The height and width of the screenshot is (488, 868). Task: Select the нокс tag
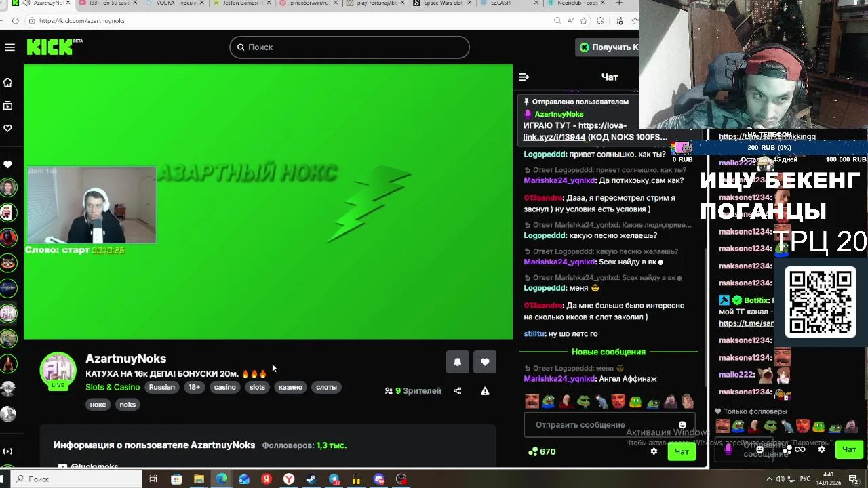(98, 405)
